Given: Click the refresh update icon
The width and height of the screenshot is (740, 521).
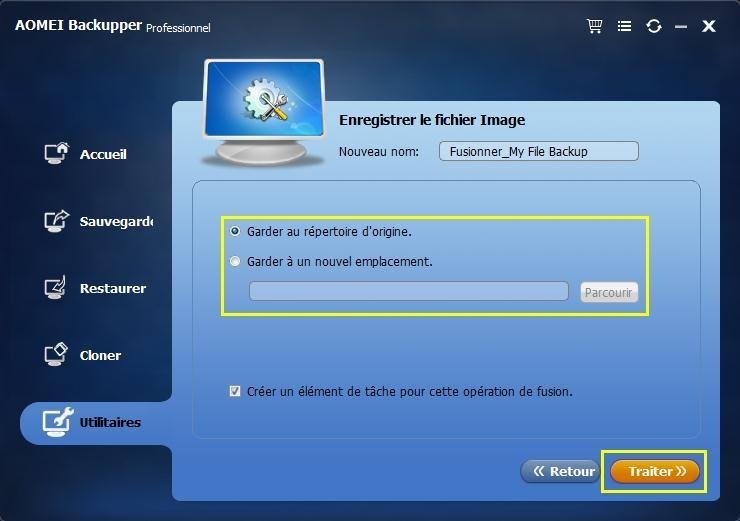Looking at the screenshot, I should [654, 25].
